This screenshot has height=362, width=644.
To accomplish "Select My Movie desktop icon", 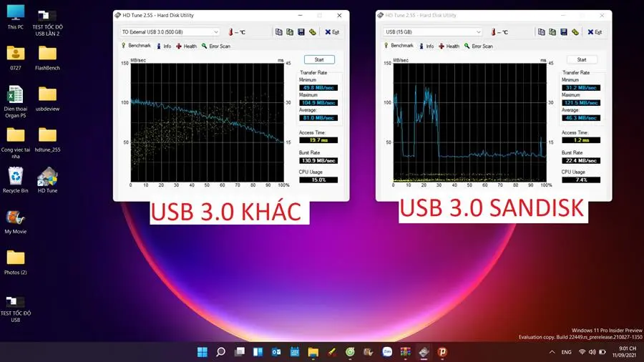I will tap(15, 222).
